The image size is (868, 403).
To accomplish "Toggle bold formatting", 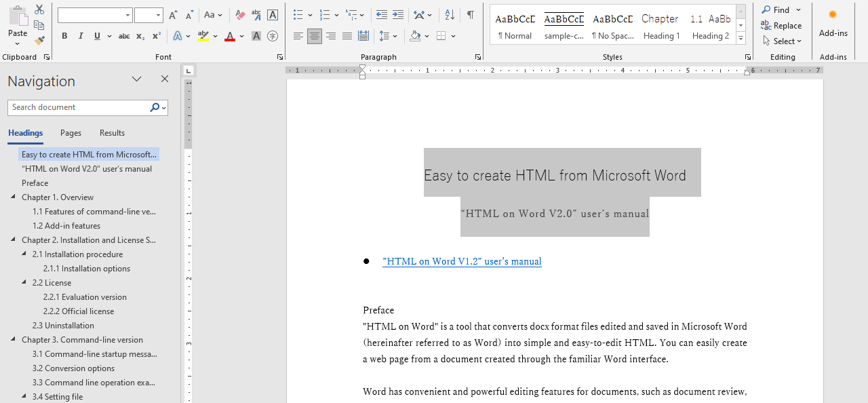I will pyautogui.click(x=64, y=36).
